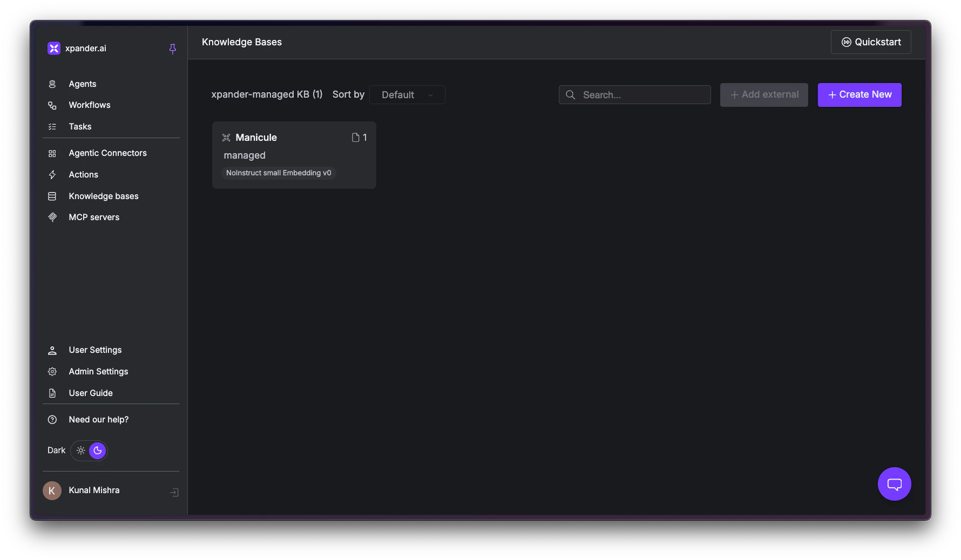Click the Create New button
Screen dimensions: 961x560
coord(859,94)
